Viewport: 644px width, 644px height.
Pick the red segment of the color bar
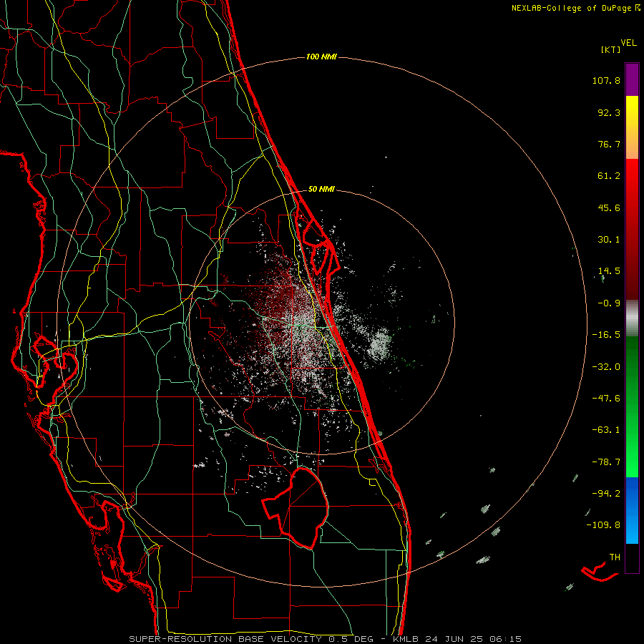(x=632, y=229)
